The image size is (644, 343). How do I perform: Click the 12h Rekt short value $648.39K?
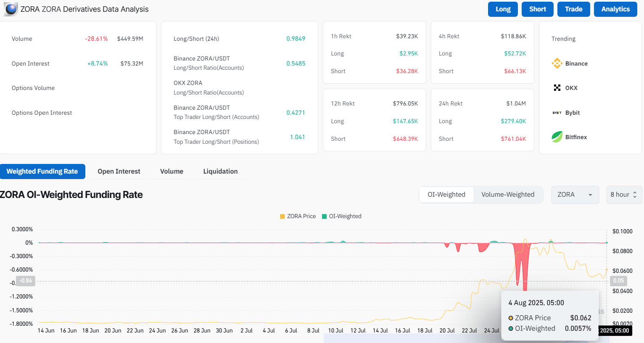pyautogui.click(x=405, y=139)
